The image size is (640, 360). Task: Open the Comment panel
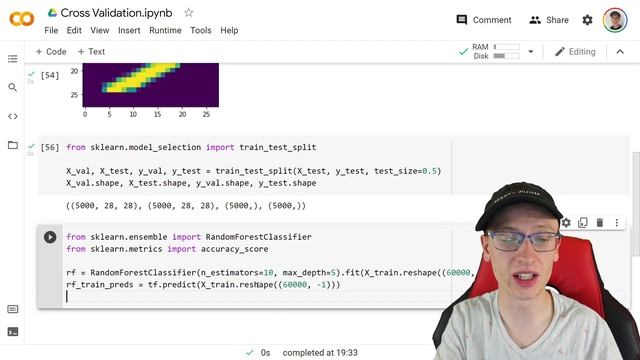pyautogui.click(x=484, y=20)
